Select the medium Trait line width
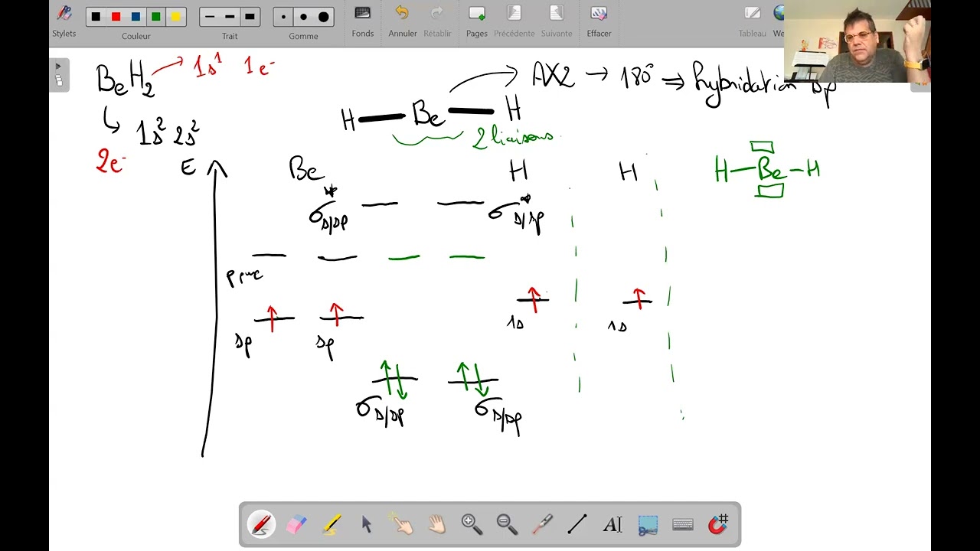 pos(230,17)
